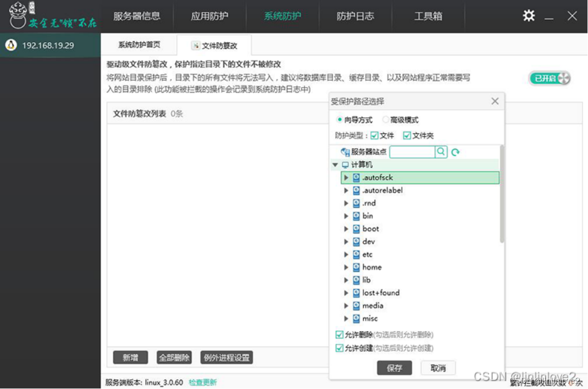Image resolution: width=588 pixels, height=389 pixels.
Task: Refresh the directory tree with green arrow
Action: point(455,152)
